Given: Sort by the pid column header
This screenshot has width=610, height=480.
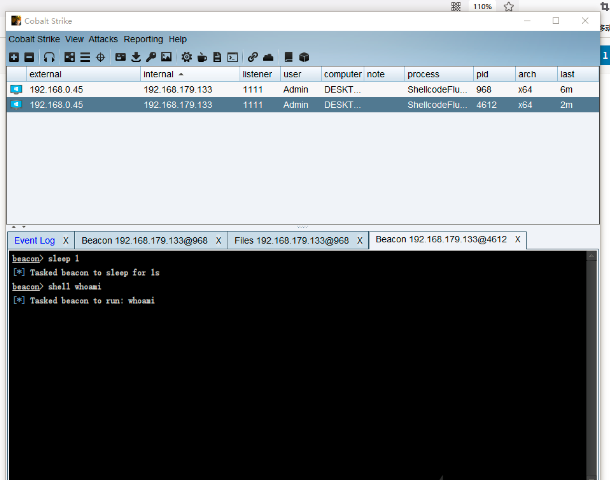Looking at the screenshot, I should [494, 74].
